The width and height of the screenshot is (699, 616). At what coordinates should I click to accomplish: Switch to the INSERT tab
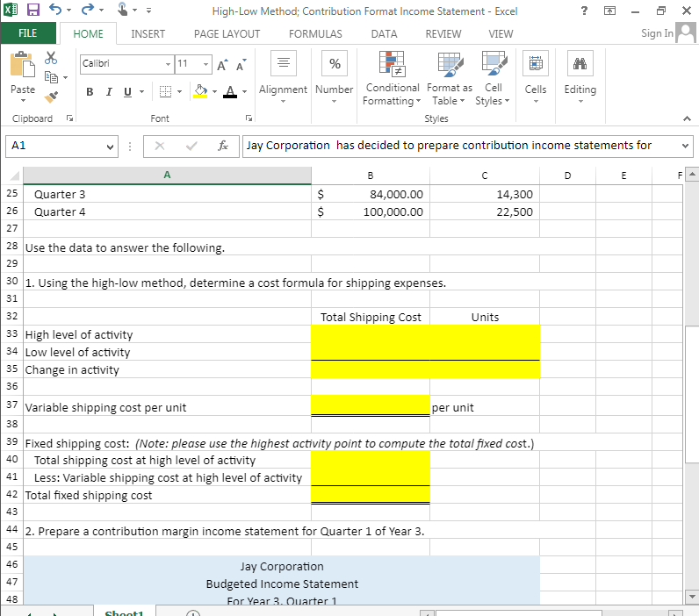point(148,34)
